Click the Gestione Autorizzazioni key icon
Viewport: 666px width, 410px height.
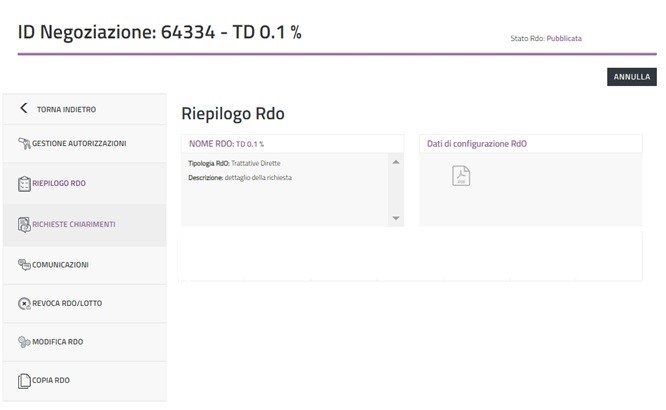pyautogui.click(x=24, y=144)
